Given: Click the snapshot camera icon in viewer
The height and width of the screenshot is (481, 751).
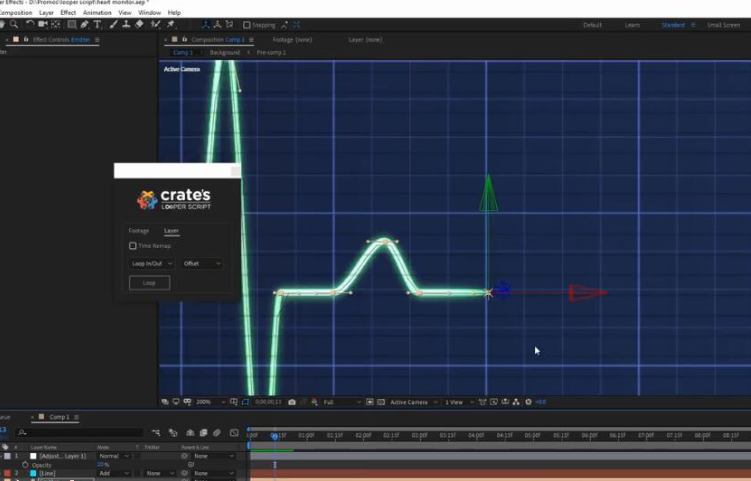Looking at the screenshot, I should pyautogui.click(x=292, y=402).
